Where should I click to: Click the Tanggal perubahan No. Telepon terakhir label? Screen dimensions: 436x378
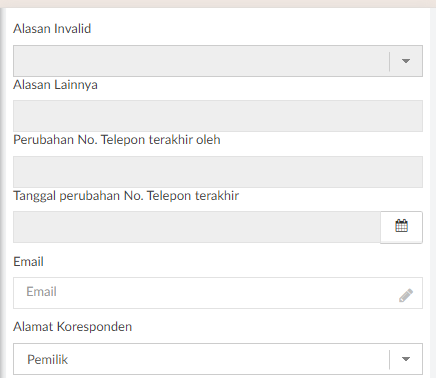pyautogui.click(x=126, y=196)
